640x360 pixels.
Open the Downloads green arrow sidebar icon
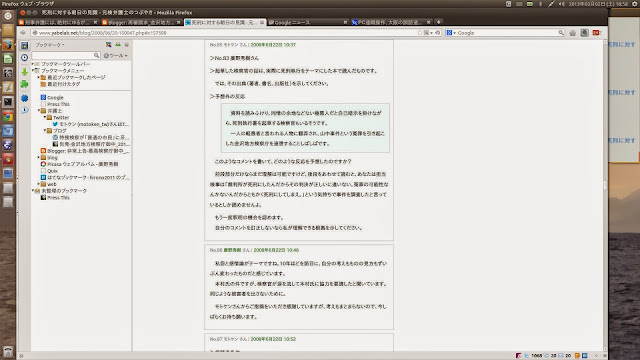[x=24, y=72]
